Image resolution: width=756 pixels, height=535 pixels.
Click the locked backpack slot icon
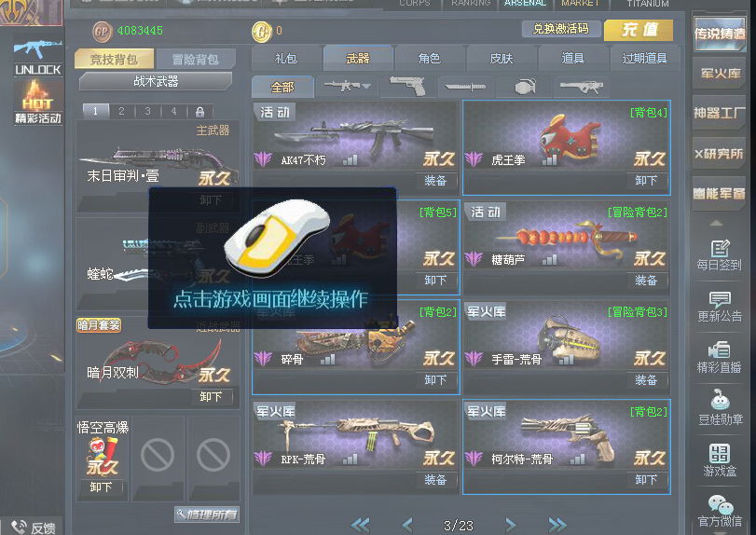pos(200,112)
